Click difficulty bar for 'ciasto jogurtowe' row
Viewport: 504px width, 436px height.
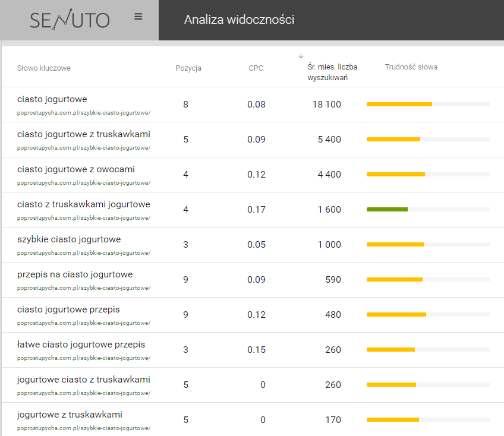tap(399, 104)
